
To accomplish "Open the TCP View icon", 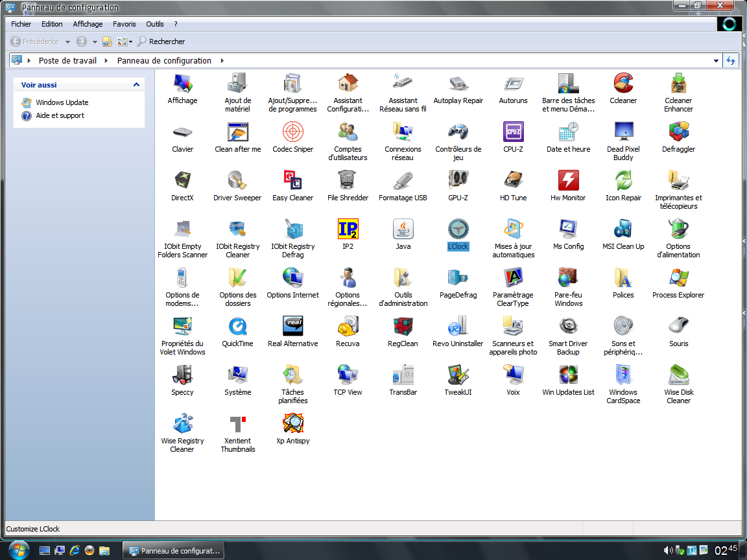I will pyautogui.click(x=348, y=375).
